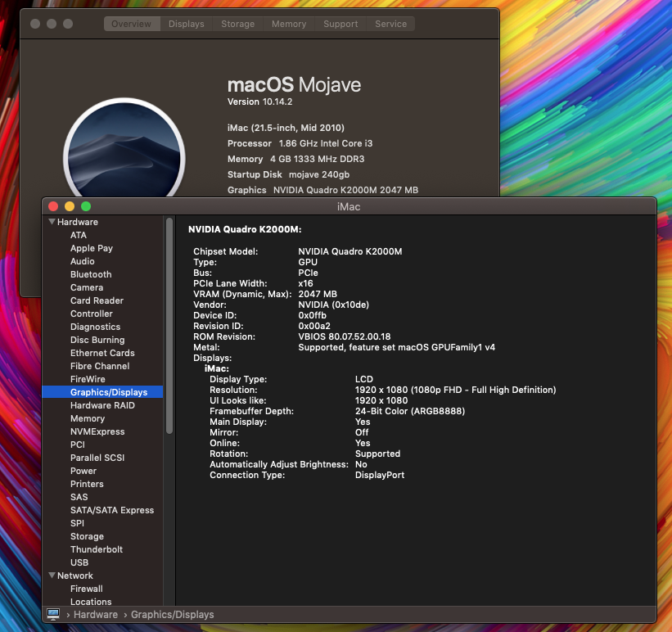Minimize the iMac window with yellow button
This screenshot has height=632, width=672.
click(x=70, y=206)
